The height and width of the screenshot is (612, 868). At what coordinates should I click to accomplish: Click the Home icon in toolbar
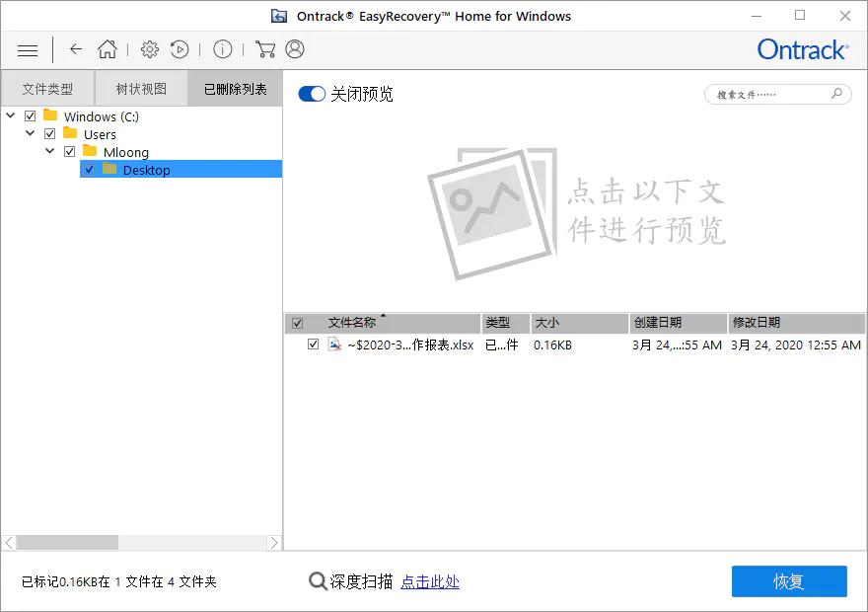tap(108, 49)
